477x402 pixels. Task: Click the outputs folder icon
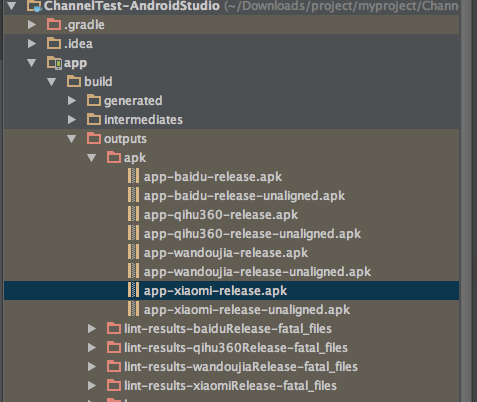point(94,138)
